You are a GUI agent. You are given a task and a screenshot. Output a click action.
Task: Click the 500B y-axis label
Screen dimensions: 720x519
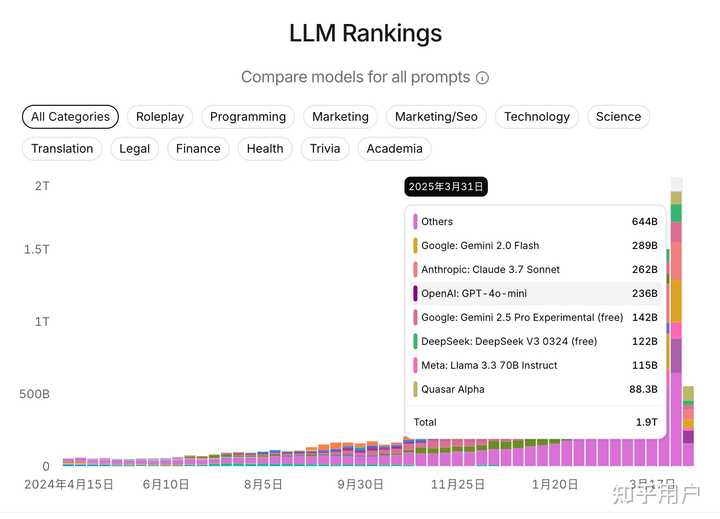34,394
